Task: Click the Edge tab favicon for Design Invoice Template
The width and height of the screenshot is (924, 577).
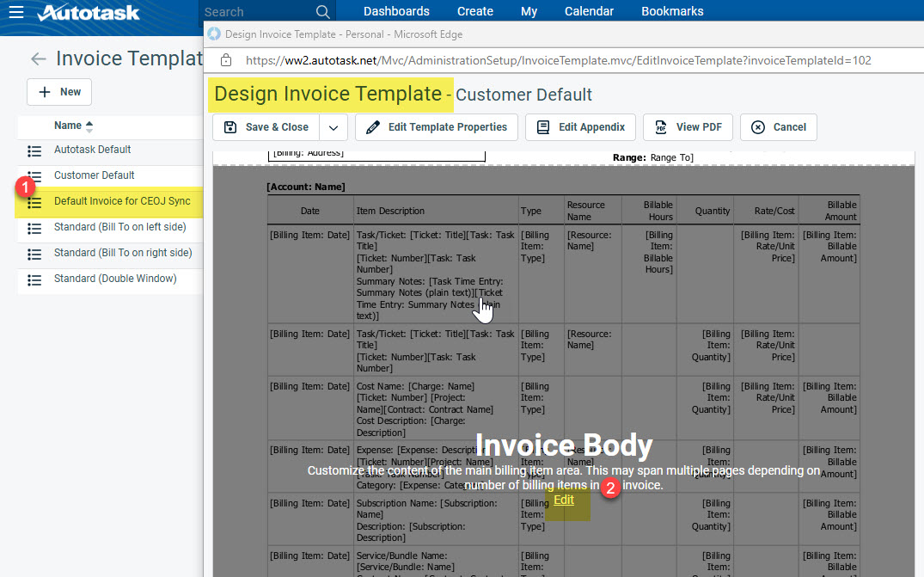Action: coord(212,34)
